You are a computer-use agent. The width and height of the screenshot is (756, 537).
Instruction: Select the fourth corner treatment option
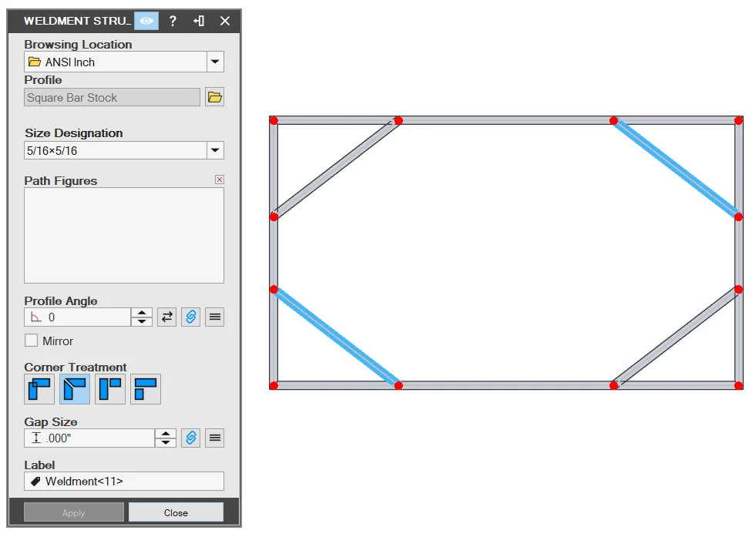point(146,389)
